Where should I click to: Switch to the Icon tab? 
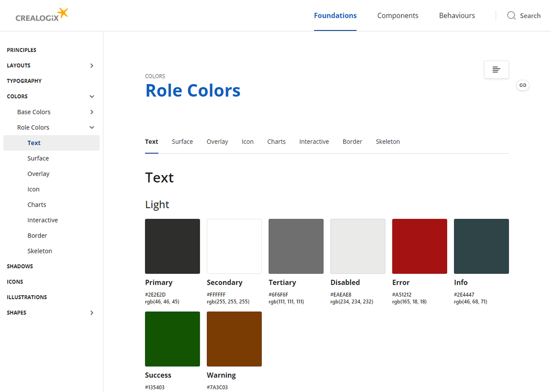tap(248, 142)
